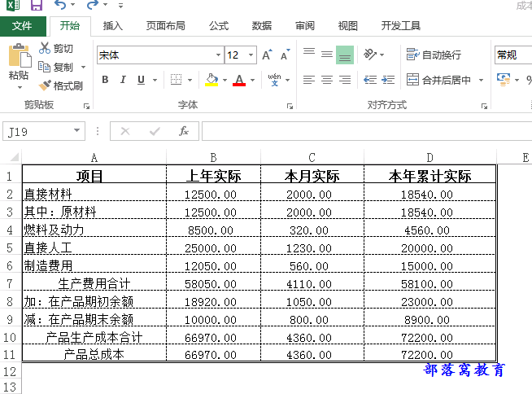Switch to the 数据 Data tab
532x394 pixels.
(262, 26)
